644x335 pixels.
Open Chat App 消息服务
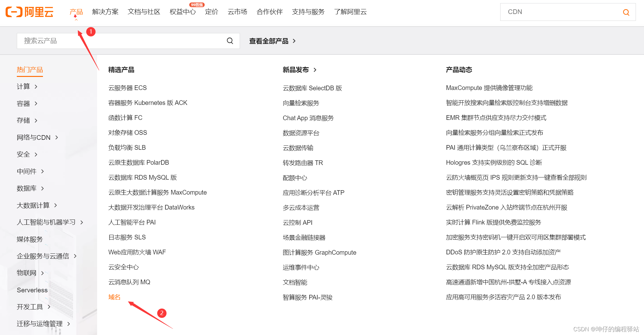308,118
